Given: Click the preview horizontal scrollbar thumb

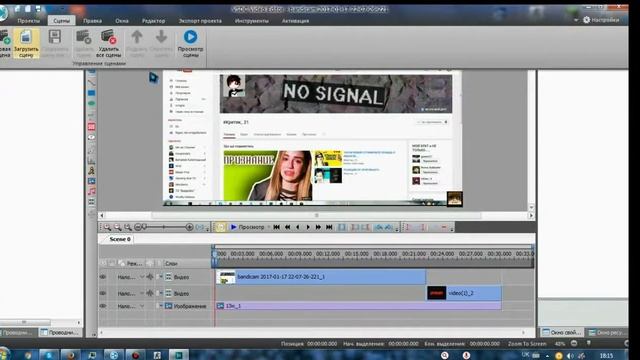Looking at the screenshot, I should coord(316,216).
